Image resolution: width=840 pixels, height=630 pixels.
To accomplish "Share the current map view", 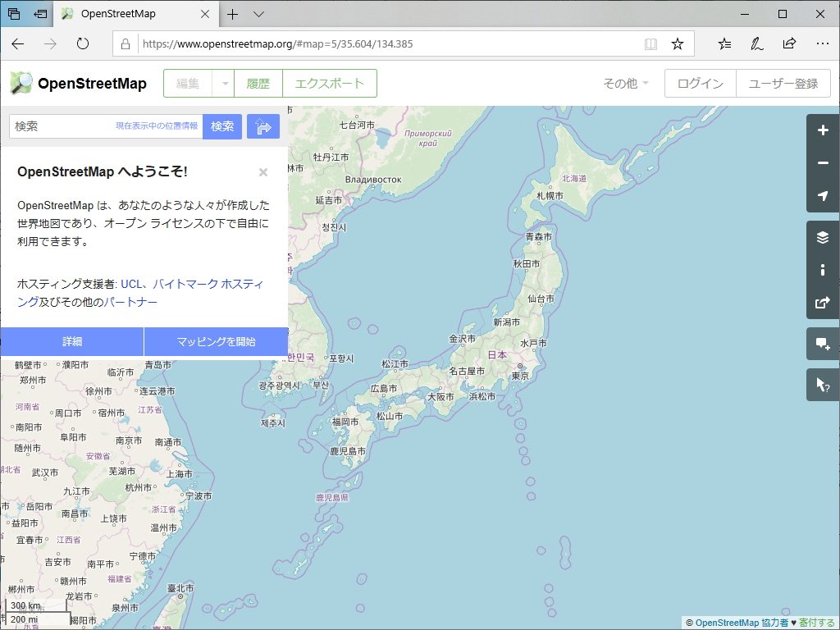I will click(x=822, y=303).
